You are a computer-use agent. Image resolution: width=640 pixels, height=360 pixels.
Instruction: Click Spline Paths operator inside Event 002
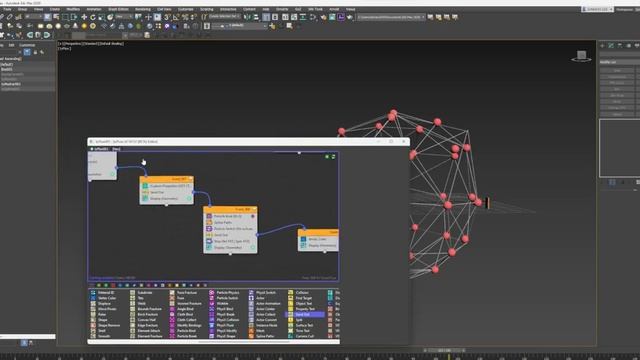pos(230,222)
